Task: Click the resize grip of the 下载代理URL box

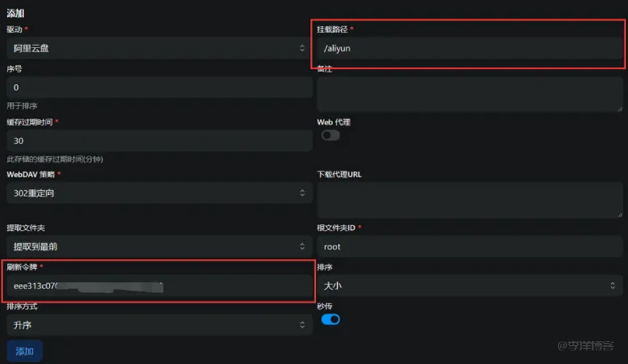Action: 619,215
